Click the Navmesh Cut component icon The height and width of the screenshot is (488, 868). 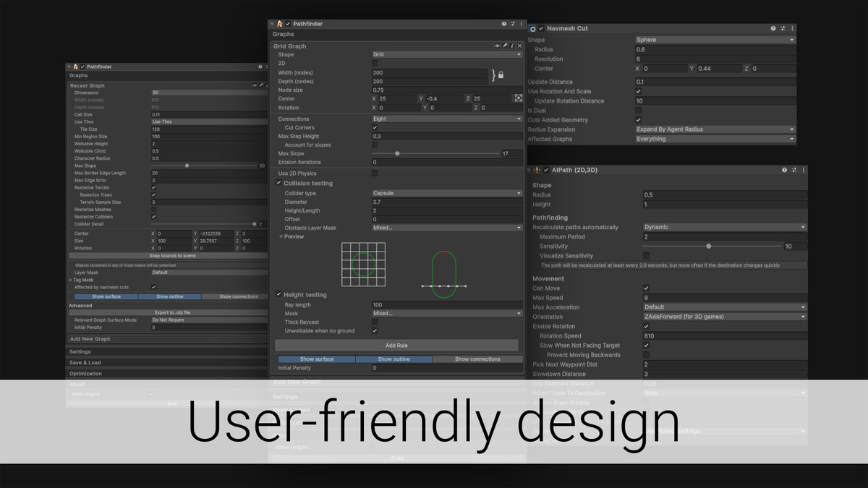[533, 28]
